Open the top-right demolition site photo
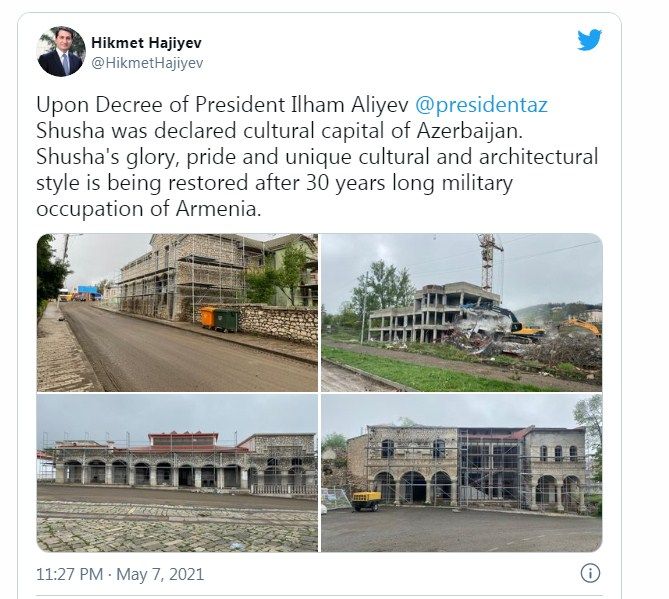 pyautogui.click(x=461, y=312)
